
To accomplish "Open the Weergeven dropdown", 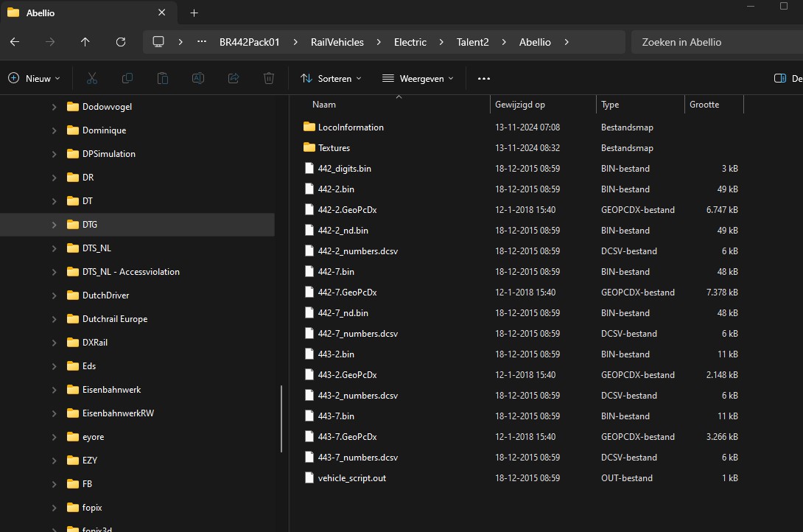I will 418,78.
